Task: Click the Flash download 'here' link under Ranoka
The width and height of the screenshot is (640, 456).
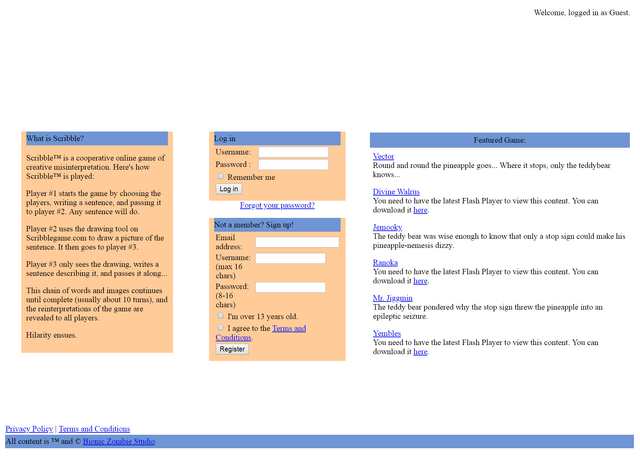Action: [420, 281]
